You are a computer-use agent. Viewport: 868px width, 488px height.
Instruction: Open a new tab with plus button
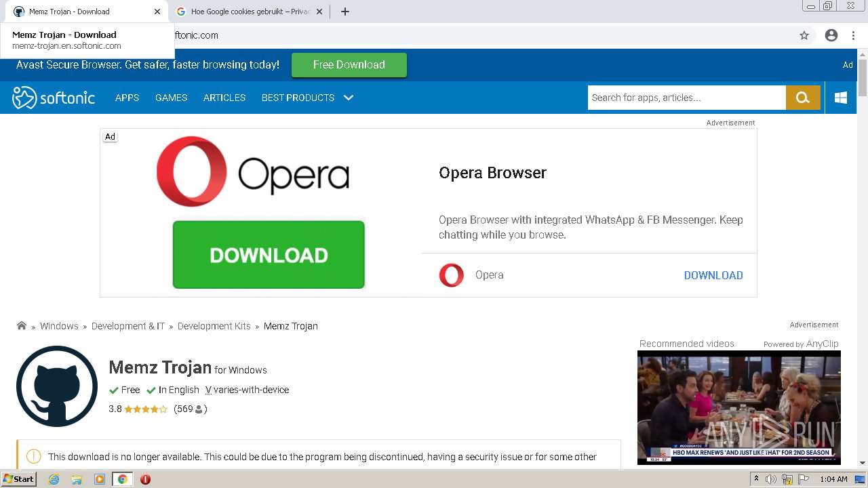[x=344, y=12]
